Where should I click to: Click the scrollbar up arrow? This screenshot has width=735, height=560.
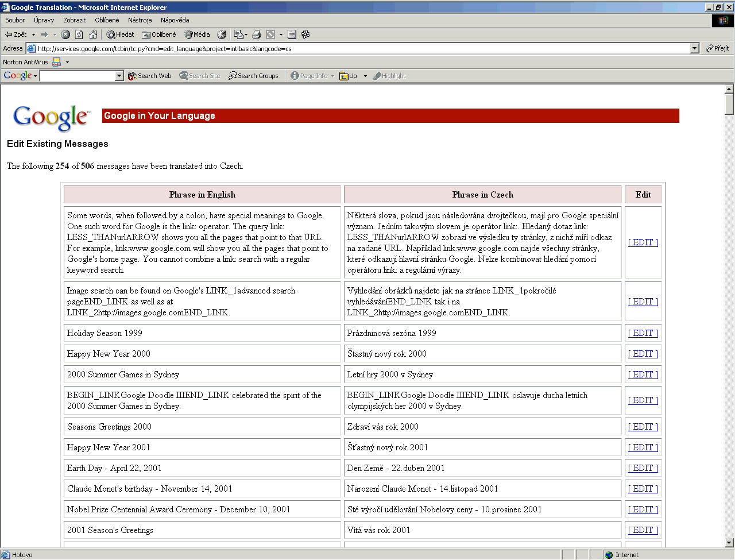[729, 90]
